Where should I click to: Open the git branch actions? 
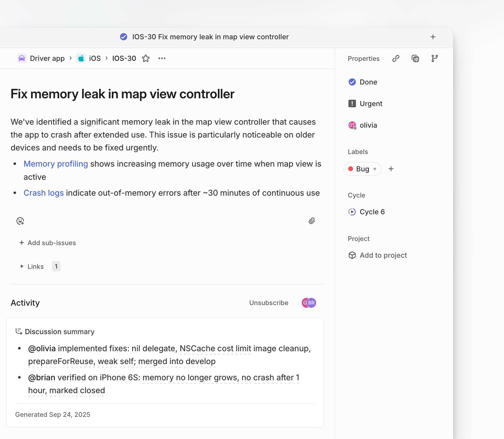tap(434, 58)
